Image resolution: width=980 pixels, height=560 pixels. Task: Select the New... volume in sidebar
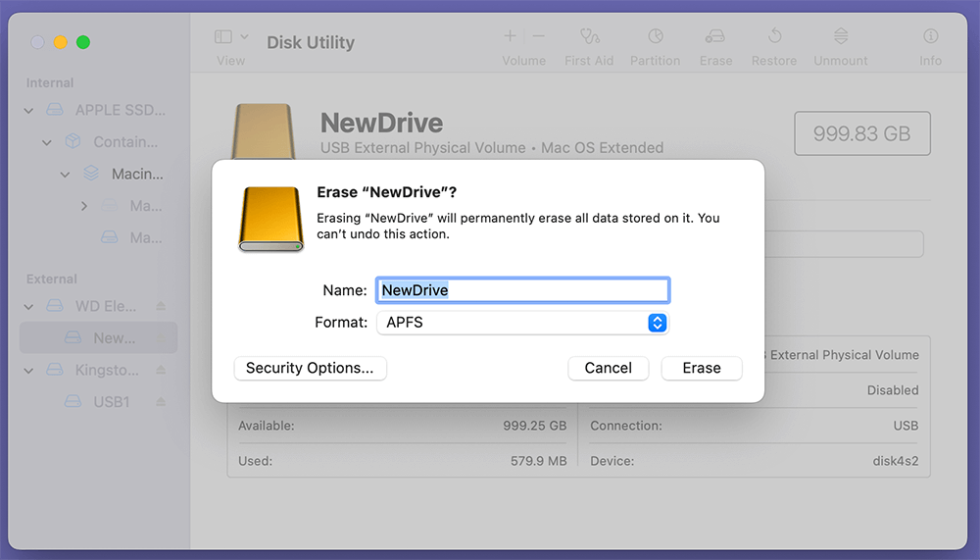point(99,338)
